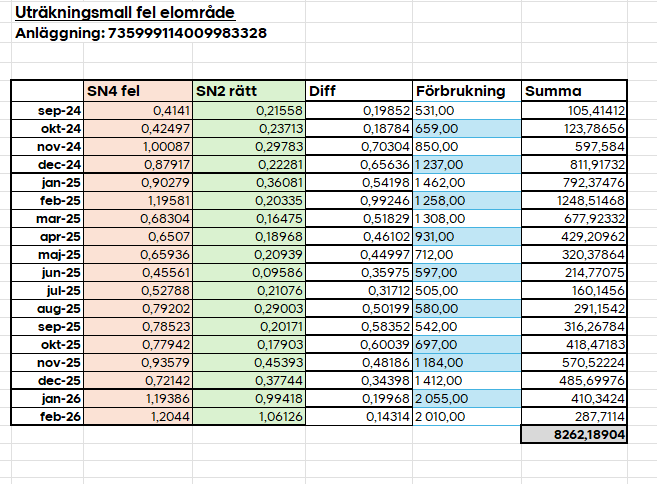657x484 pixels.
Task: Click the 'Summa' column header cell
Action: (x=574, y=91)
